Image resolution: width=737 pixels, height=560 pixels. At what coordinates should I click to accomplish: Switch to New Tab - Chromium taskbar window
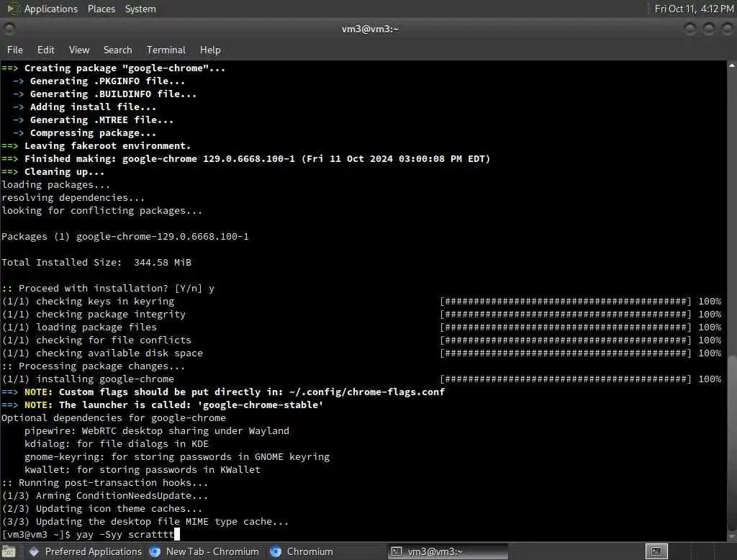pos(204,551)
